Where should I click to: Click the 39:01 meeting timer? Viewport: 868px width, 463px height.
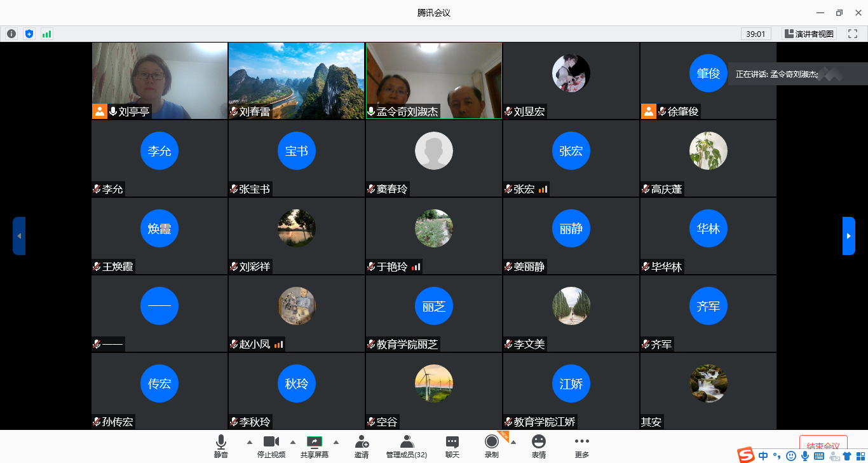[756, 34]
